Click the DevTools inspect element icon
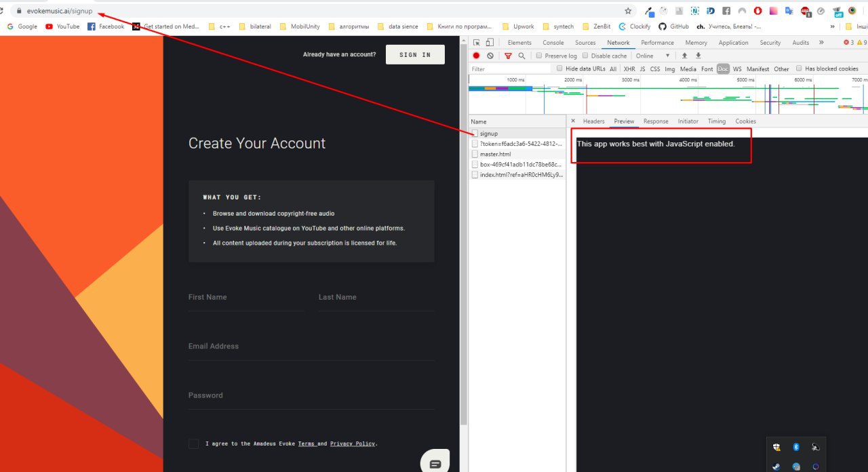 point(476,43)
